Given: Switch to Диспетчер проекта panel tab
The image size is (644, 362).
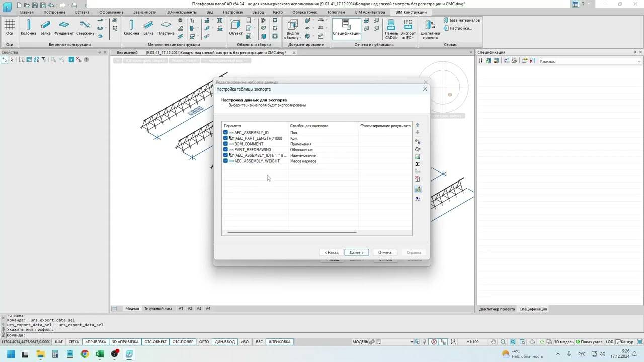Looking at the screenshot, I should (497, 309).
